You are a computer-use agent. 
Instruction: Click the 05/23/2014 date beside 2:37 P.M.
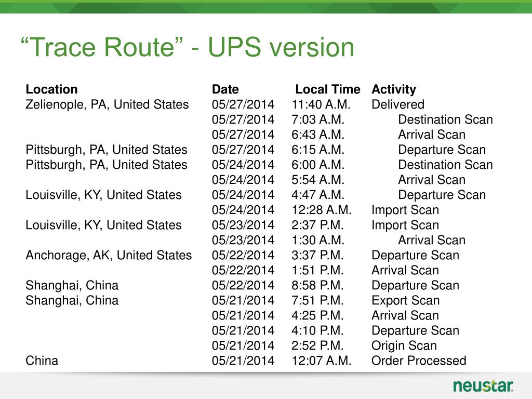pyautogui.click(x=243, y=225)
